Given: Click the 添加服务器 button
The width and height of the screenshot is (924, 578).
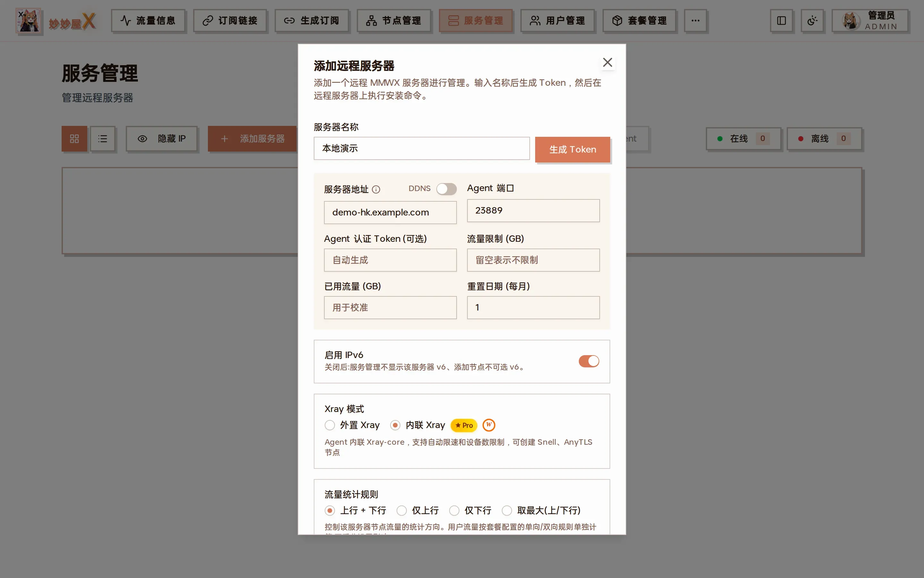Looking at the screenshot, I should point(252,139).
